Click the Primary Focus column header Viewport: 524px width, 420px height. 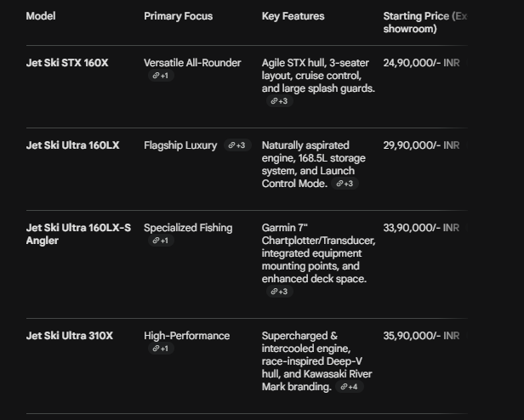(178, 16)
